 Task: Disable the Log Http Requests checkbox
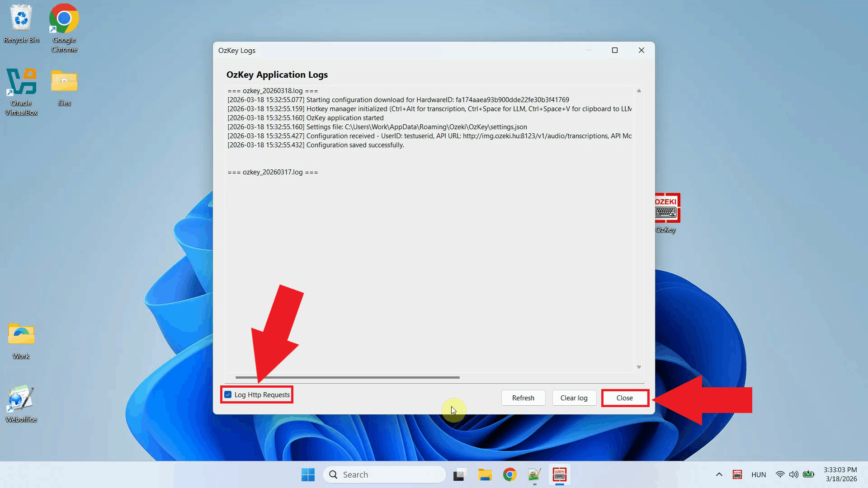(227, 394)
